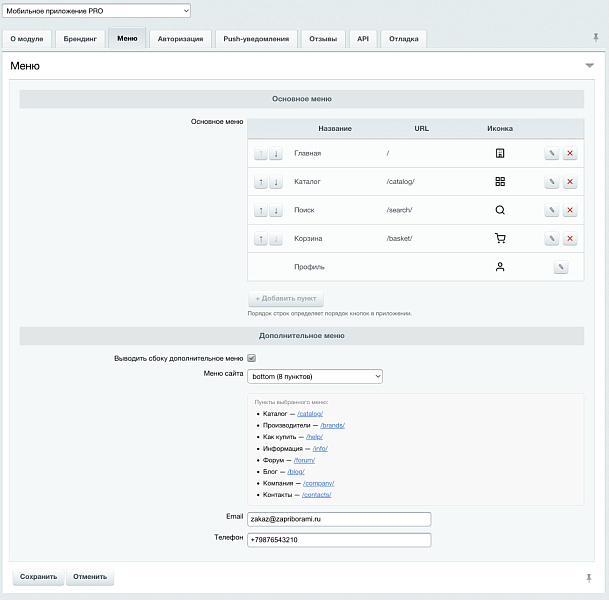Switch to the API tab

pyautogui.click(x=363, y=39)
